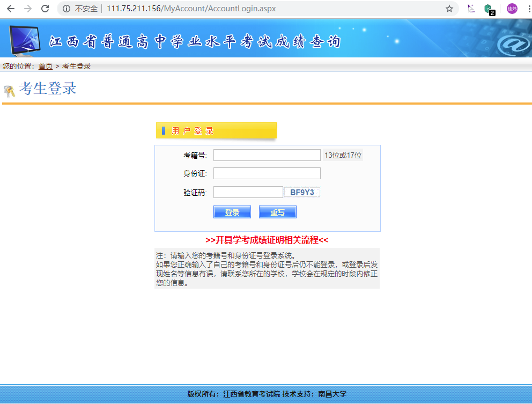Click the footer 版权所有 text

(267, 394)
